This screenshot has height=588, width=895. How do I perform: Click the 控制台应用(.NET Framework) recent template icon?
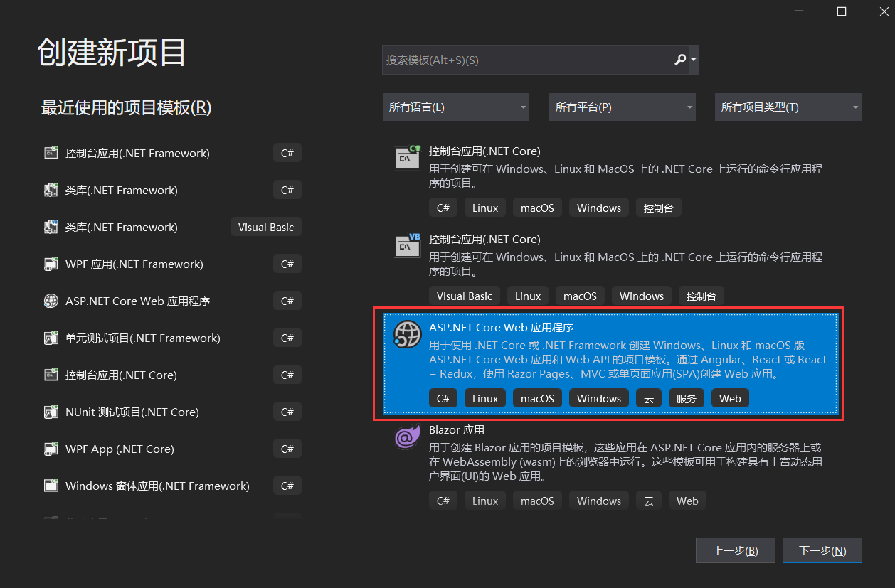(51, 153)
